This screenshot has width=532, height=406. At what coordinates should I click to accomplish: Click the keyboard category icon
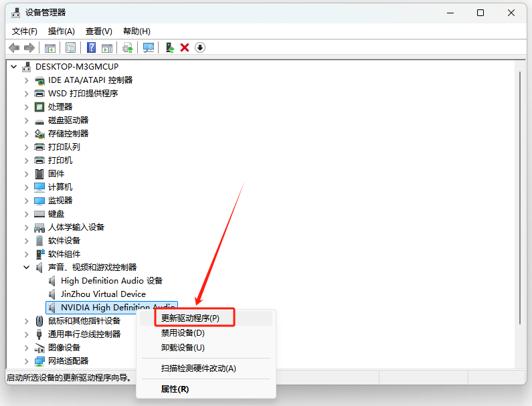39,214
